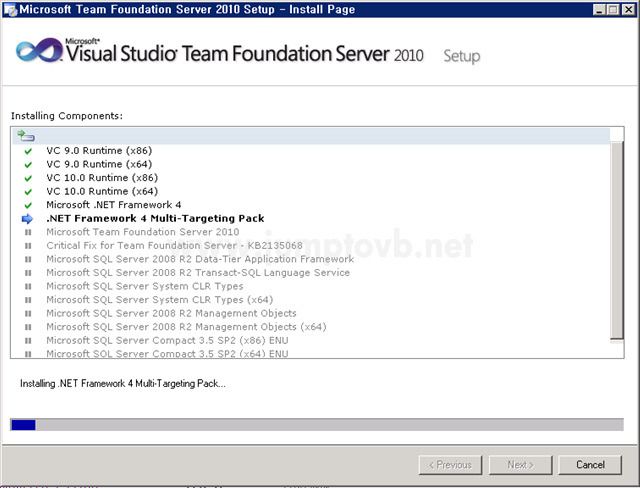Click the disabled Previous button

click(450, 465)
